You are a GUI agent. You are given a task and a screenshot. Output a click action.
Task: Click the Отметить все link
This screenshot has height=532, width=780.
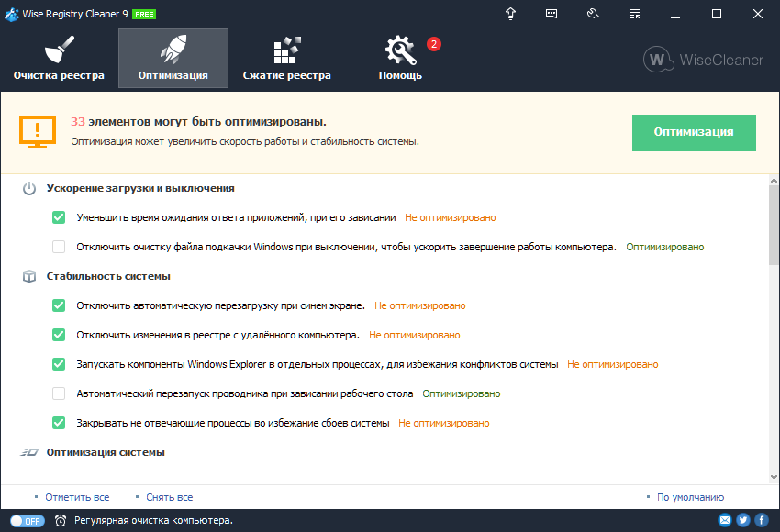(x=77, y=497)
